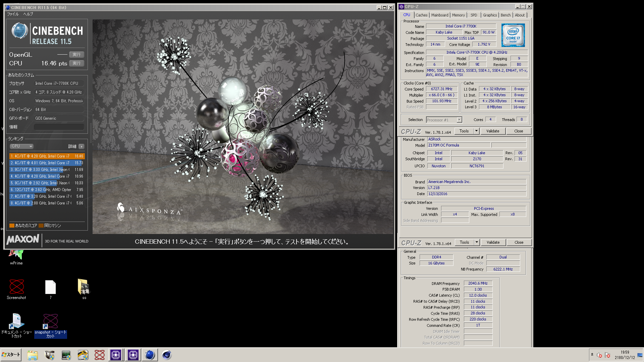This screenshot has width=644, height=362.
Task: Open the ヘルプ menu in Cinebench
Action: pos(28,14)
